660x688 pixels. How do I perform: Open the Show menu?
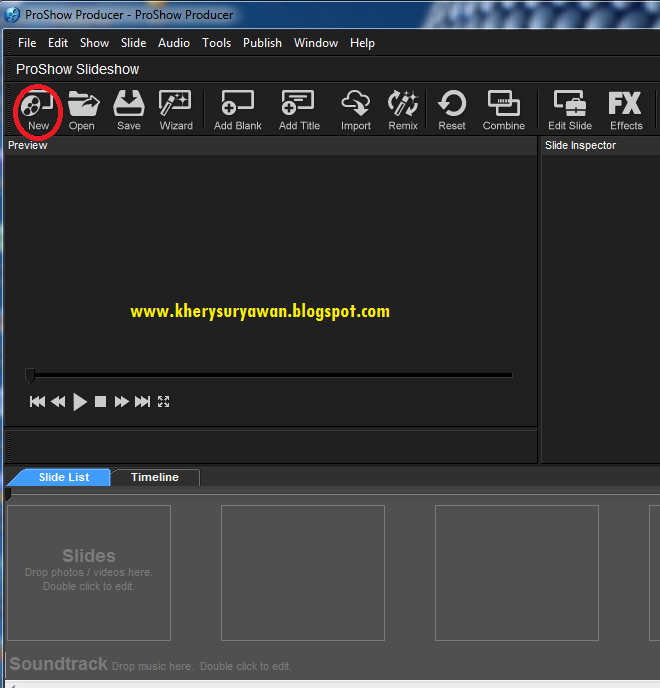[94, 43]
